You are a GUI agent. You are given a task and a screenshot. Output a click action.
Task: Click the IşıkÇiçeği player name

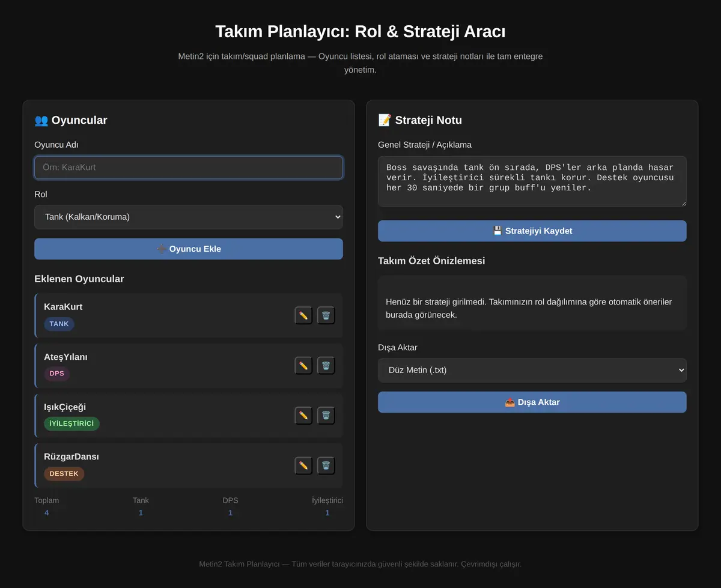pyautogui.click(x=65, y=407)
